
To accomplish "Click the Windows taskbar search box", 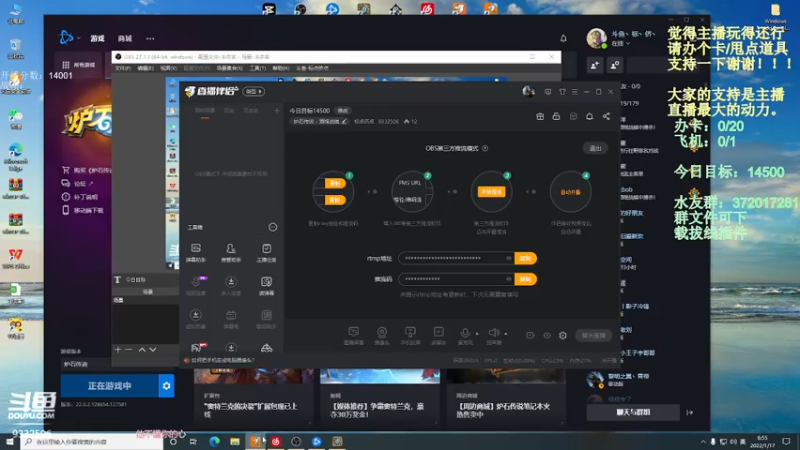I will [x=93, y=441].
